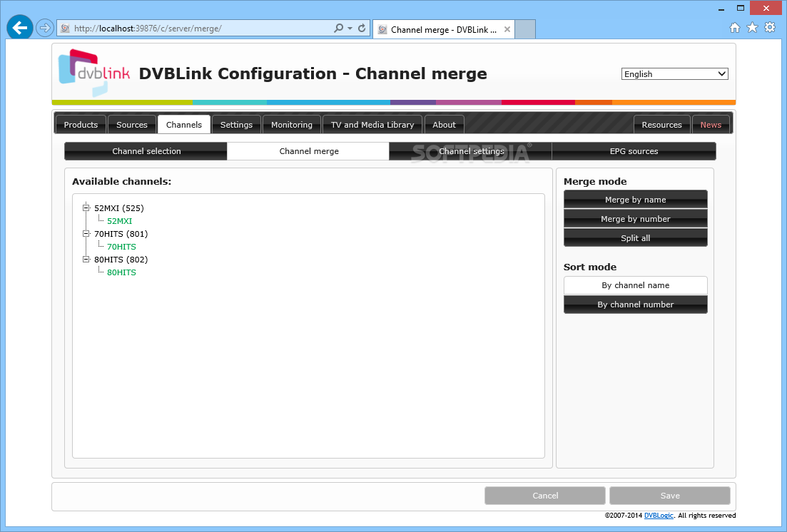Click Merge by number button
Image resolution: width=787 pixels, height=532 pixels.
coord(636,219)
